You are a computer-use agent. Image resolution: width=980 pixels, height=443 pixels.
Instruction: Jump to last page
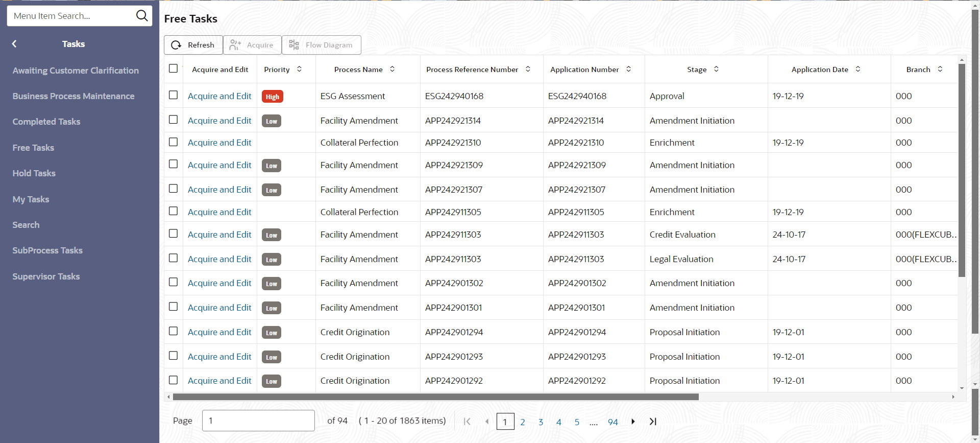pos(653,422)
